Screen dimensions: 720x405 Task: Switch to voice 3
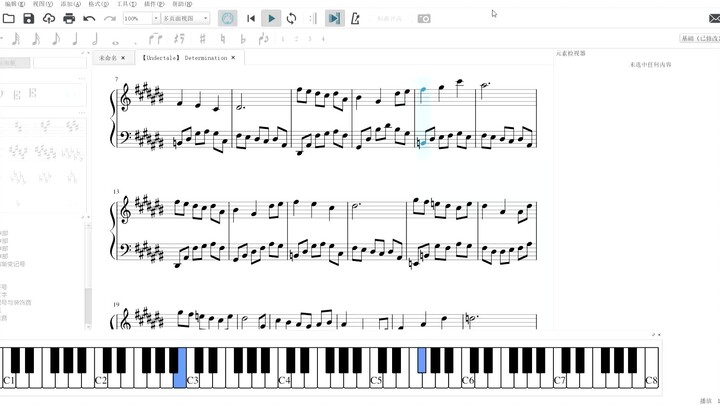coord(310,39)
